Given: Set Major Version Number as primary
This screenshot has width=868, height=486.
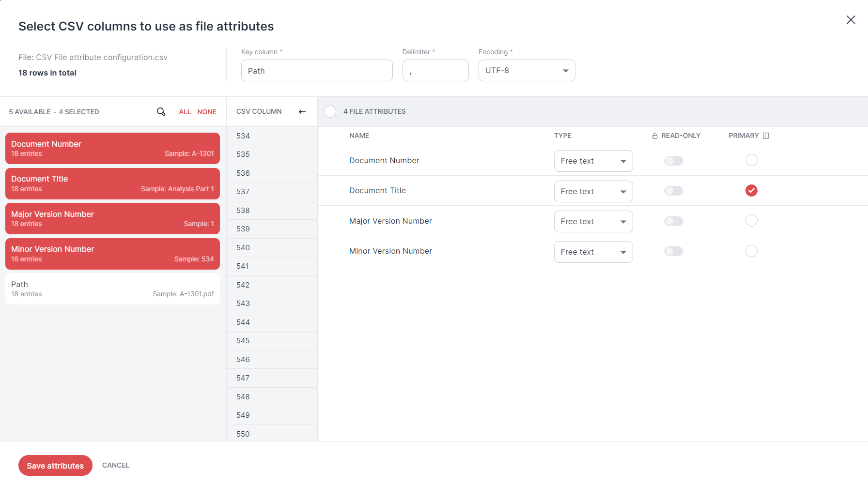Looking at the screenshot, I should click(751, 221).
